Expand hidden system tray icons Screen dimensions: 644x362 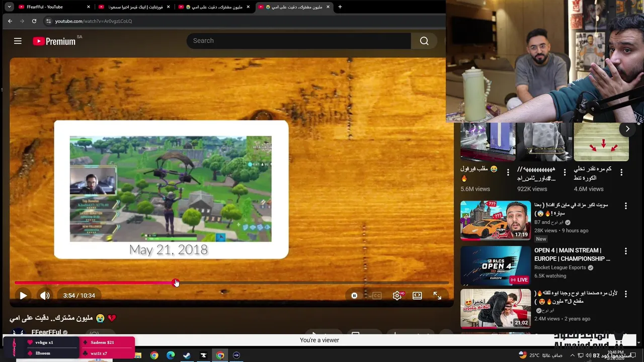(x=572, y=355)
